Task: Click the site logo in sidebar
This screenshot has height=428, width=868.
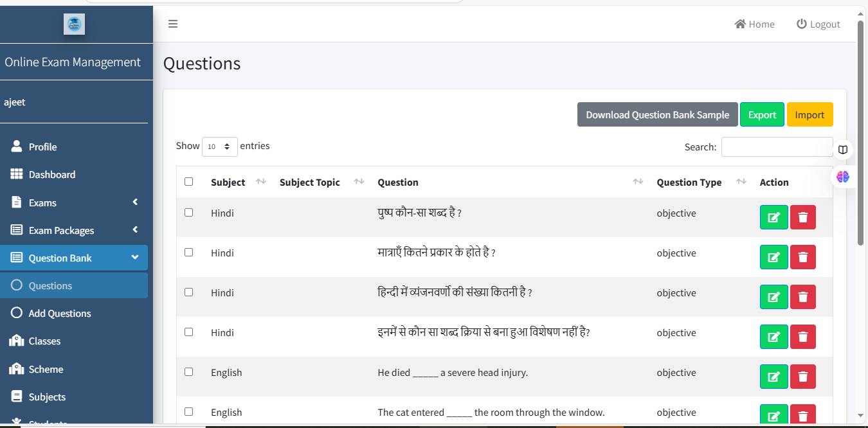Action: tap(74, 24)
